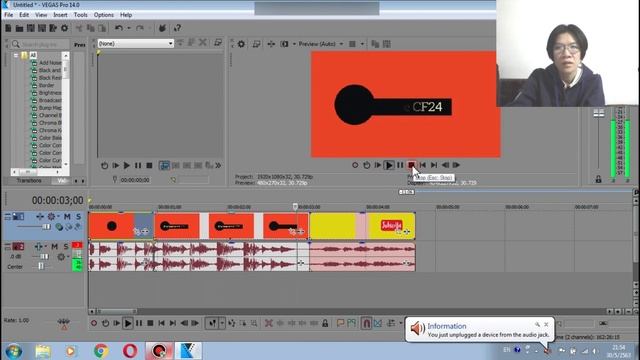Image resolution: width=640 pixels, height=360 pixels.
Task: Toggle the magnet snapping button
Action: 366,323
